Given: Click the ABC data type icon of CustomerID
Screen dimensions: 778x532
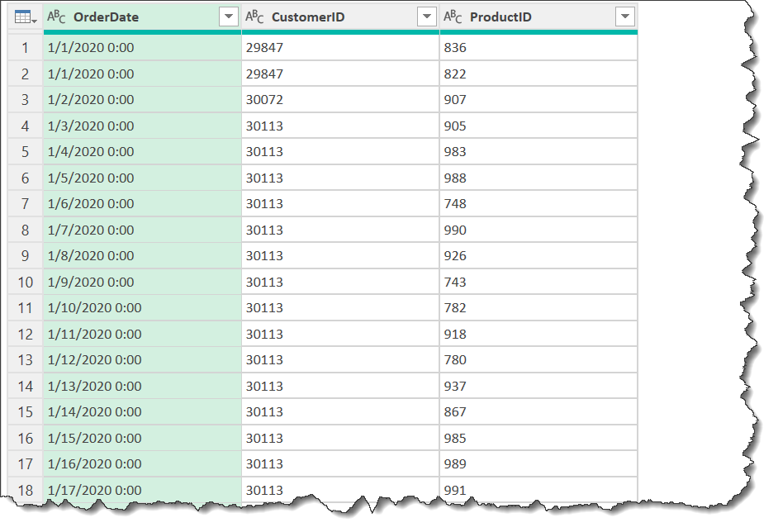Looking at the screenshot, I should point(254,17).
